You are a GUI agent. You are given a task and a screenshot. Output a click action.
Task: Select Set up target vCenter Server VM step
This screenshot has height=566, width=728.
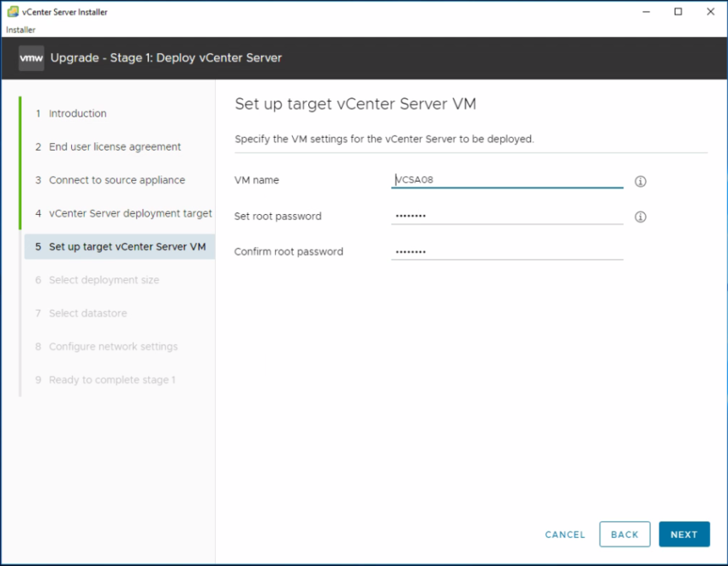127,247
